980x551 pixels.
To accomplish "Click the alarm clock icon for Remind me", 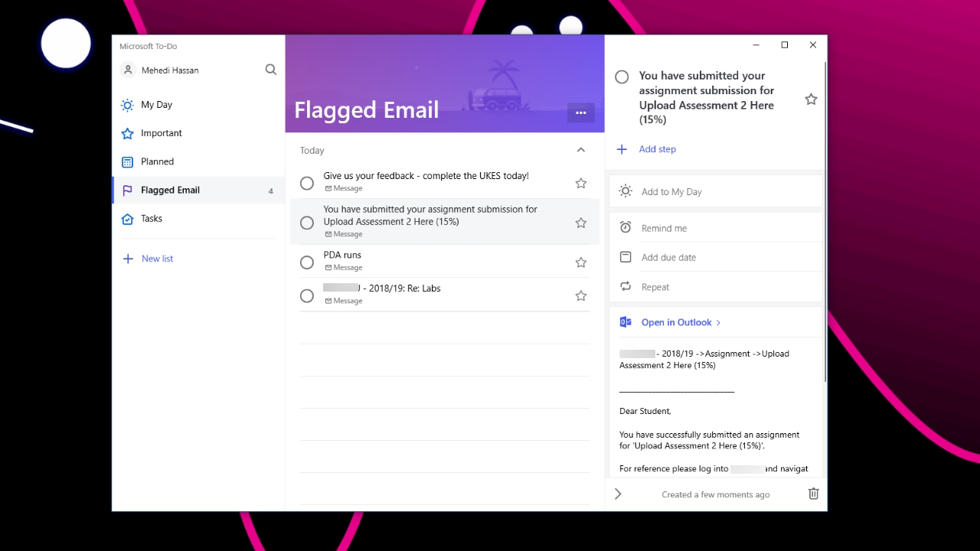I will coord(626,227).
